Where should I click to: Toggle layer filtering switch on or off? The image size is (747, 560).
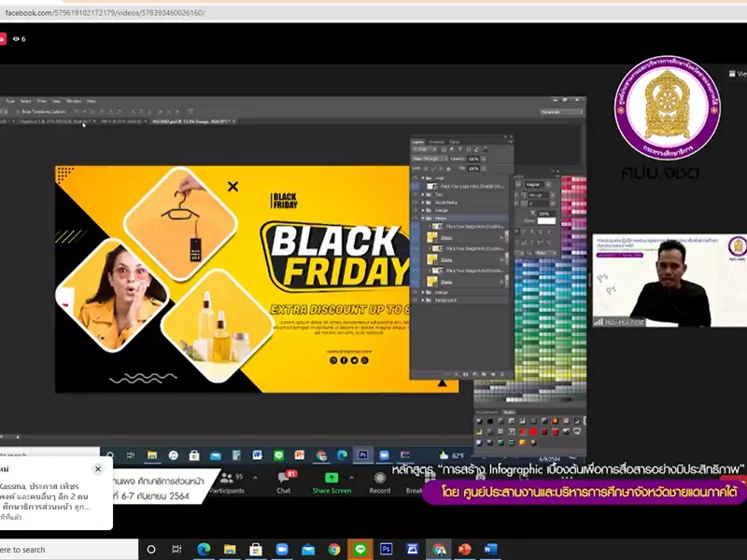pos(486,148)
